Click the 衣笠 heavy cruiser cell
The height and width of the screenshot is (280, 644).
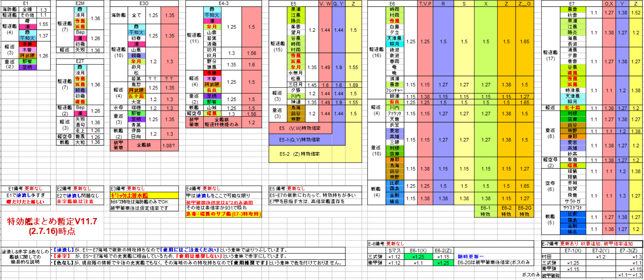[394, 125]
